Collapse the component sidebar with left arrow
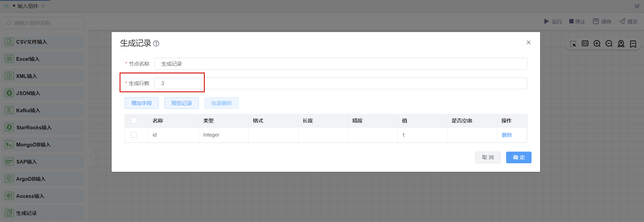Viewport: 644px width, 222px height. coord(91,156)
